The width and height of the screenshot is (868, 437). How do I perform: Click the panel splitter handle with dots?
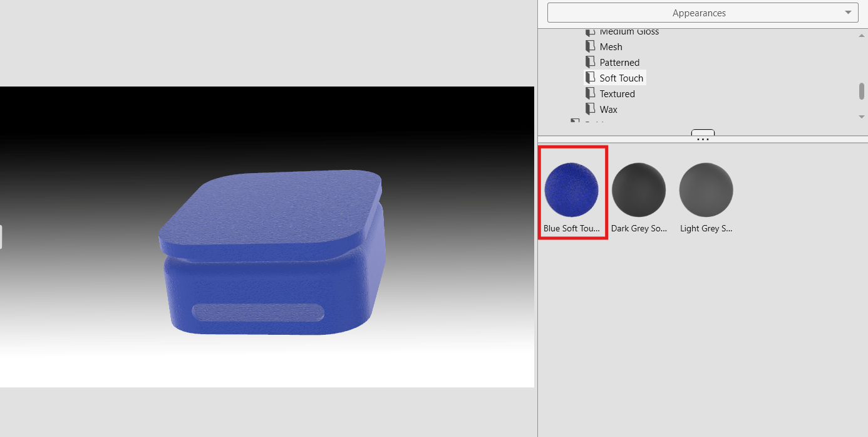coord(703,136)
